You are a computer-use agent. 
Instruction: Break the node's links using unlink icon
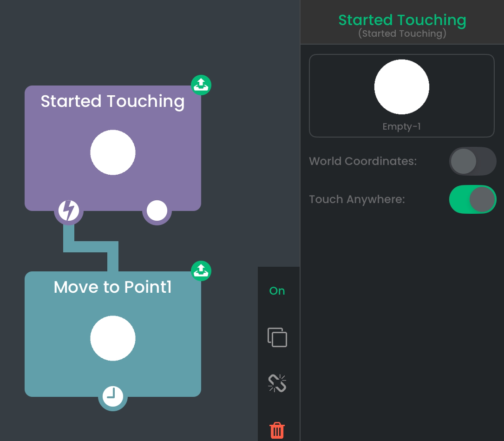click(x=277, y=383)
